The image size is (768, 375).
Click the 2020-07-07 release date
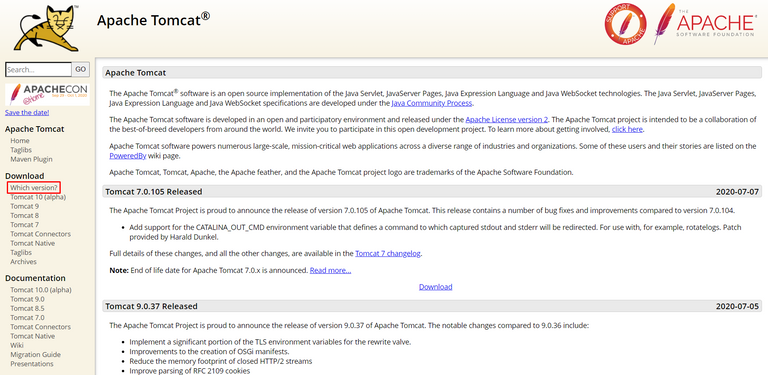pyautogui.click(x=737, y=191)
